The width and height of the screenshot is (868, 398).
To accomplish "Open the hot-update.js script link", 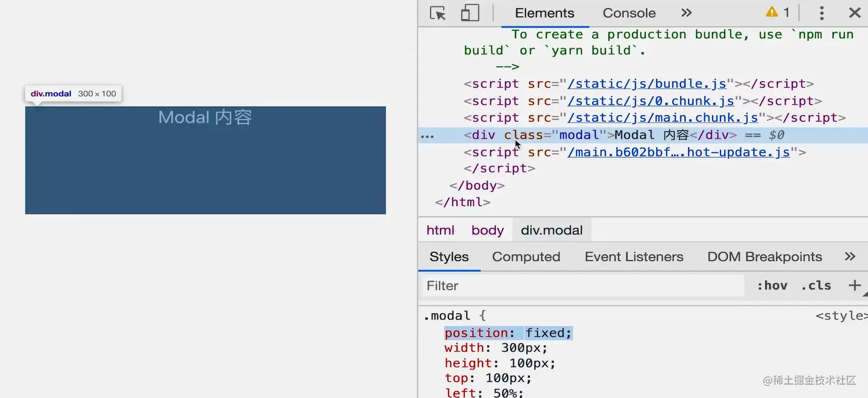I will point(679,152).
